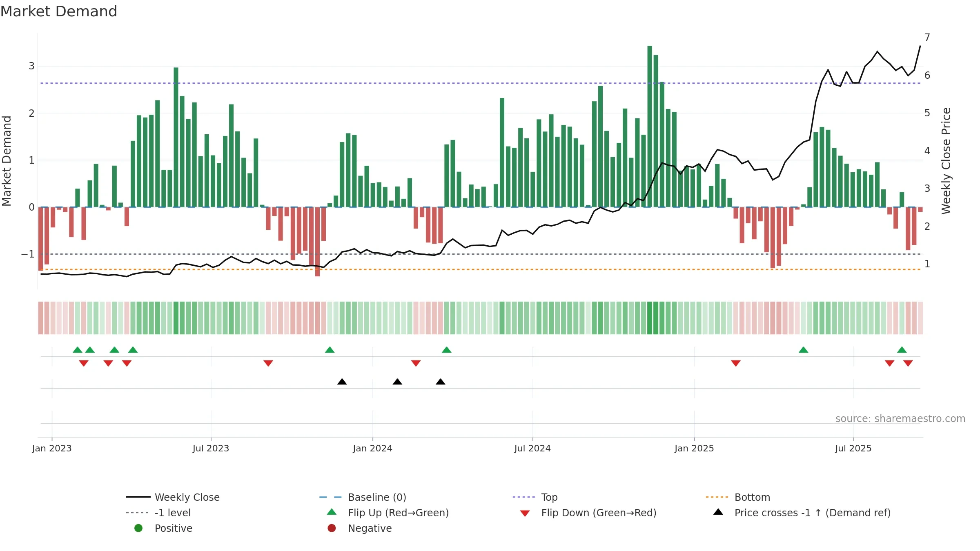980x551 pixels.
Task: Click the 'Jan 2023' date axis label
Action: click(52, 448)
